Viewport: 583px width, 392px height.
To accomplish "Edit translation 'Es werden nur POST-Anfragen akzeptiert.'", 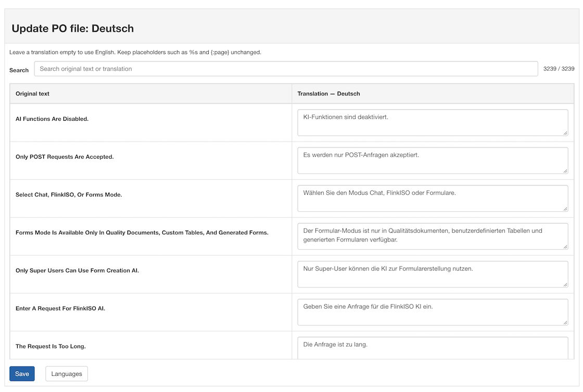I will coord(433,160).
